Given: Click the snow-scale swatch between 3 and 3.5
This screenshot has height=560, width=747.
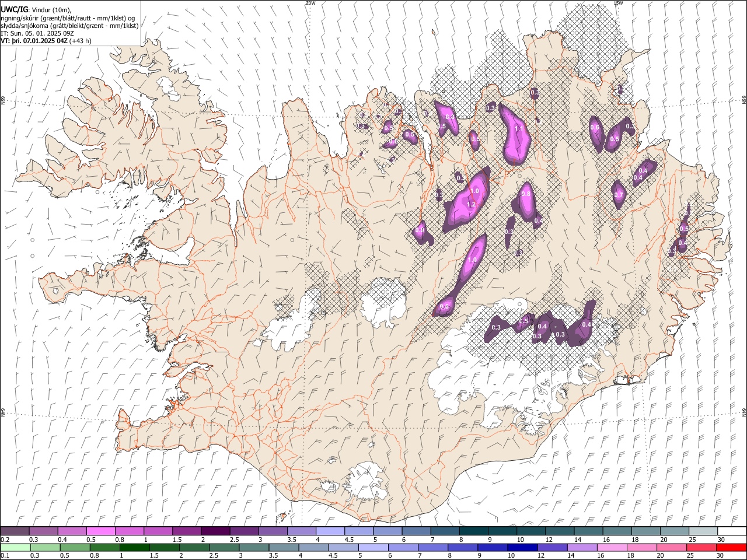Looking at the screenshot, I should [273, 531].
